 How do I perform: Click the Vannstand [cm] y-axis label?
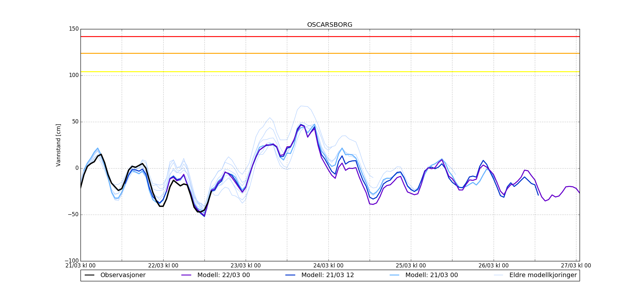(58, 145)
